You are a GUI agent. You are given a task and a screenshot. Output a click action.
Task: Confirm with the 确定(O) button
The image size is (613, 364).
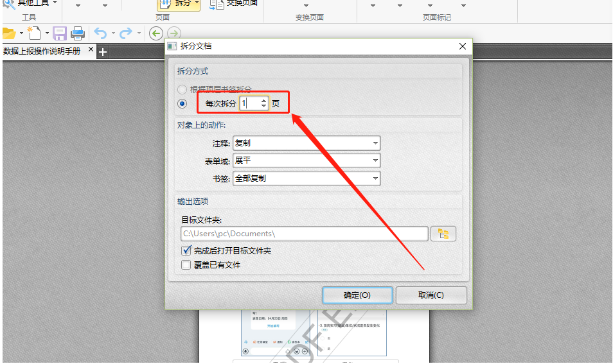[357, 295]
